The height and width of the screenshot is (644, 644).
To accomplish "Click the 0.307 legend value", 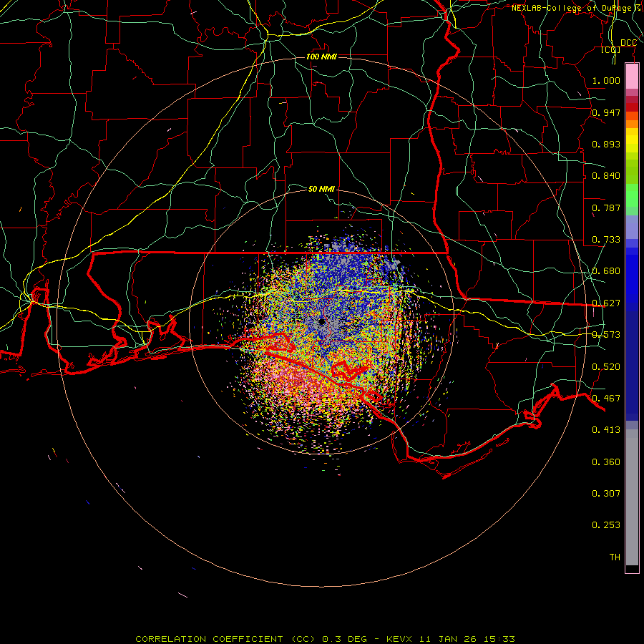I will point(606,494).
